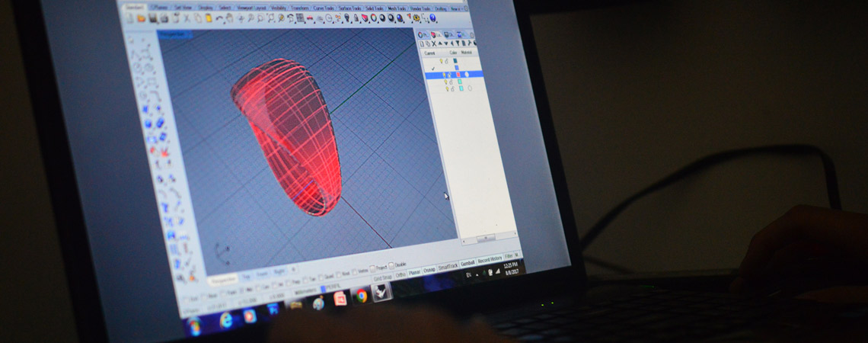The width and height of the screenshot is (868, 343).
Task: Click the Delete layer X icon
Action: (x=434, y=43)
